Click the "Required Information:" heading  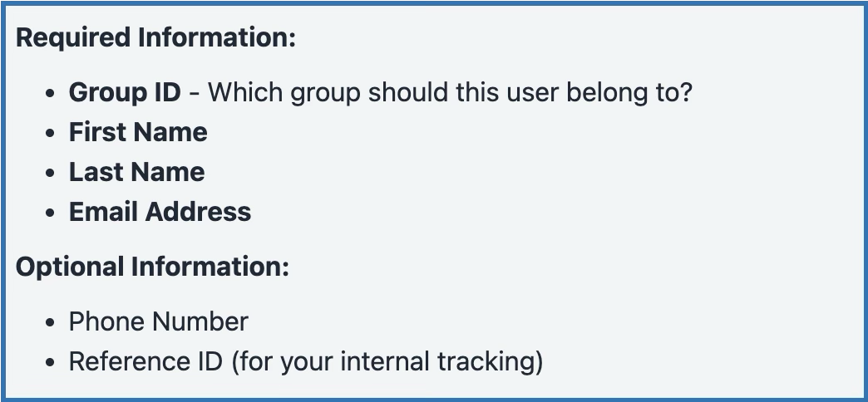pyautogui.click(x=156, y=37)
